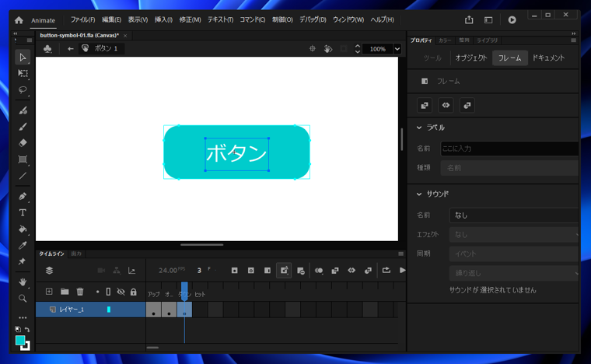Select the Eraser tool

click(x=23, y=143)
